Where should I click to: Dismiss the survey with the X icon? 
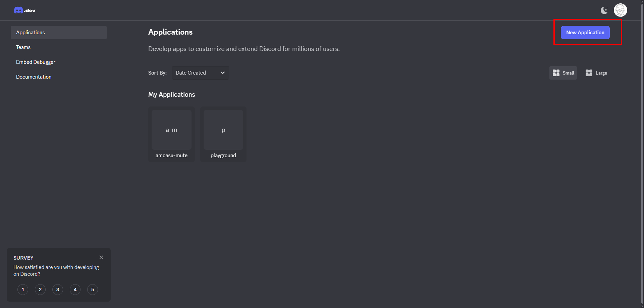click(x=101, y=257)
